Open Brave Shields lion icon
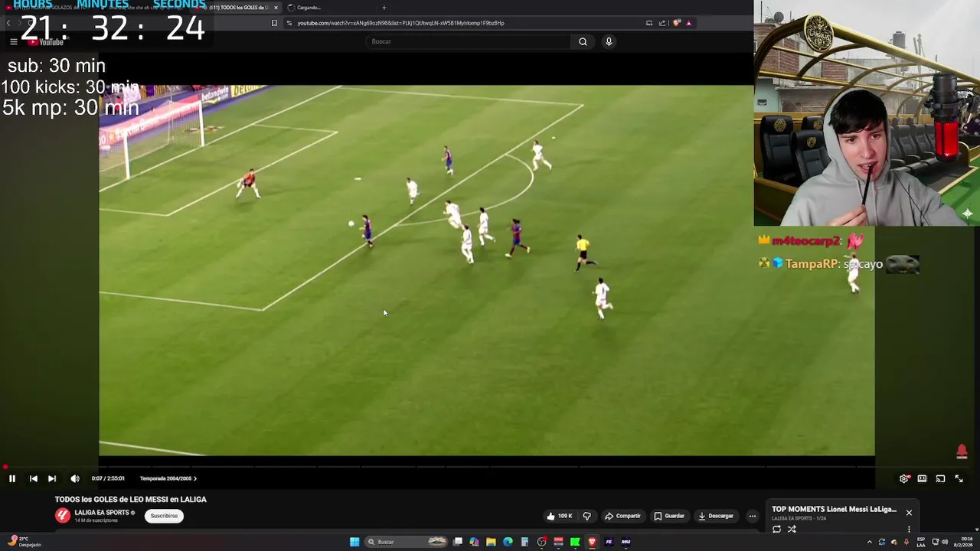 coord(676,23)
